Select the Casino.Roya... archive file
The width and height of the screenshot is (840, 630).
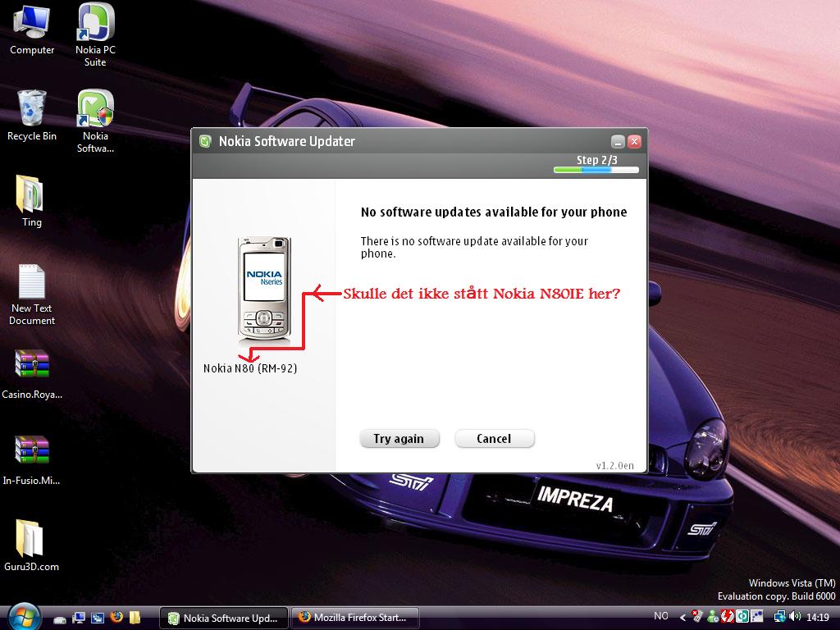click(32, 374)
